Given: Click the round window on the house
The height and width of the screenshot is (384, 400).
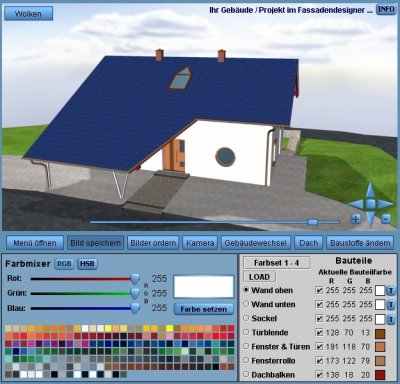Looking at the screenshot, I should point(225,157).
